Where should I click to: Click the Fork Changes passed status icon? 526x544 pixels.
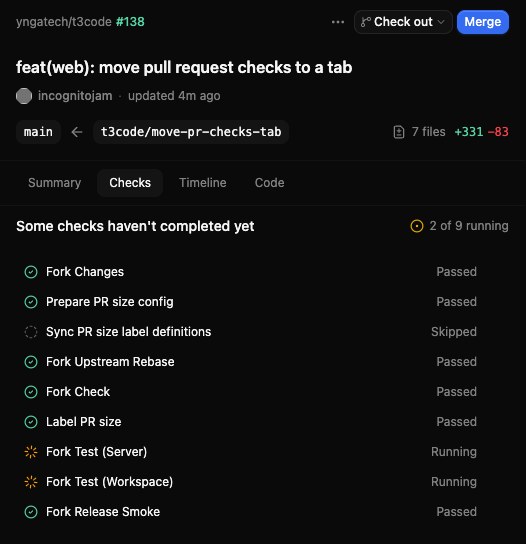31,272
